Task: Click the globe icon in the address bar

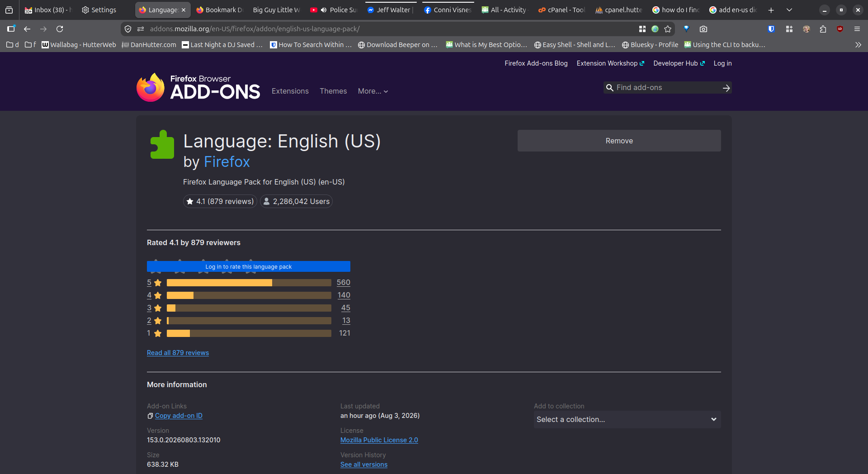Action: click(x=655, y=29)
